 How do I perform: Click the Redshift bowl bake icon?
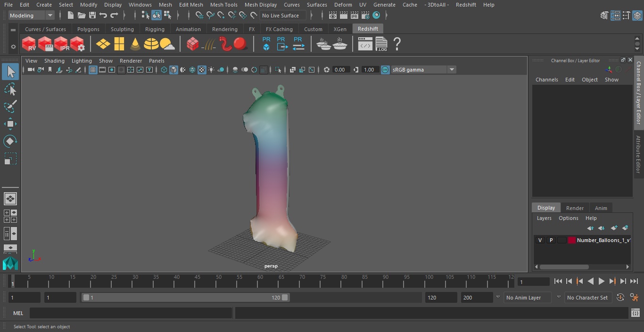[x=324, y=44]
